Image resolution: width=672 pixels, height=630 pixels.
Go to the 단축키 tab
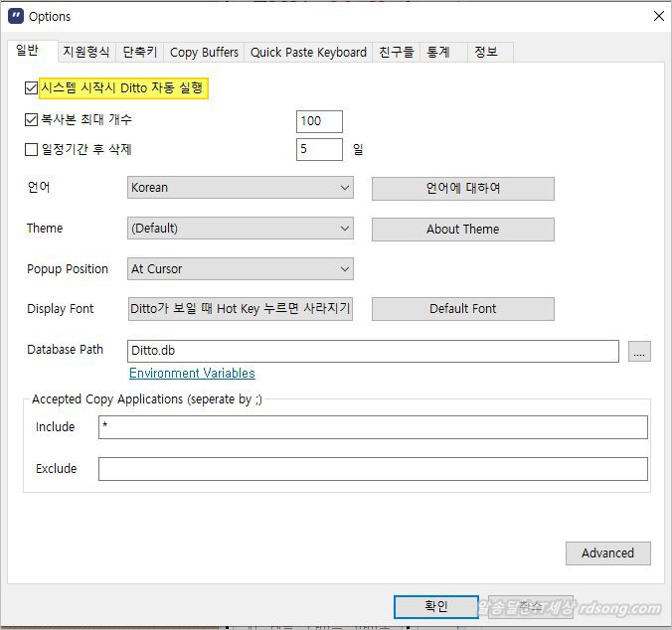(139, 52)
